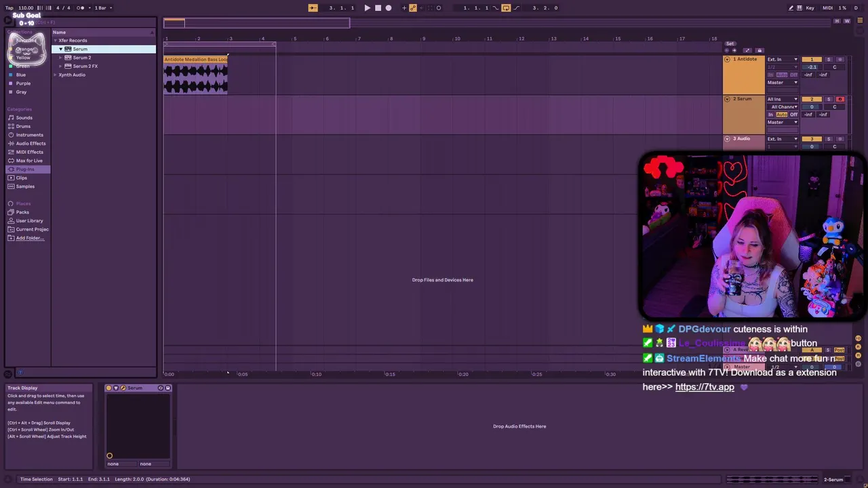The height and width of the screenshot is (488, 868).
Task: Toggle track 1 Antidote activator button
Action: click(812, 60)
